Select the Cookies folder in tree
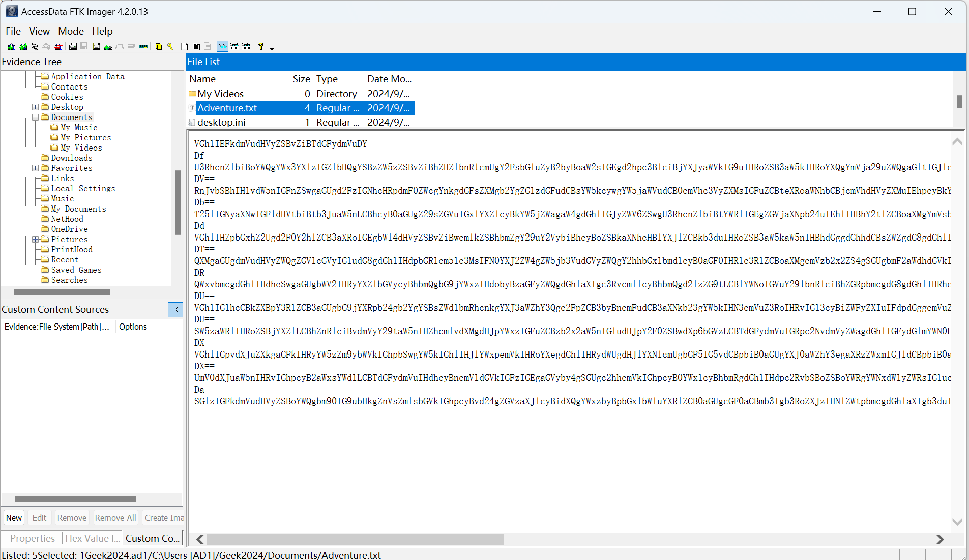 click(67, 97)
